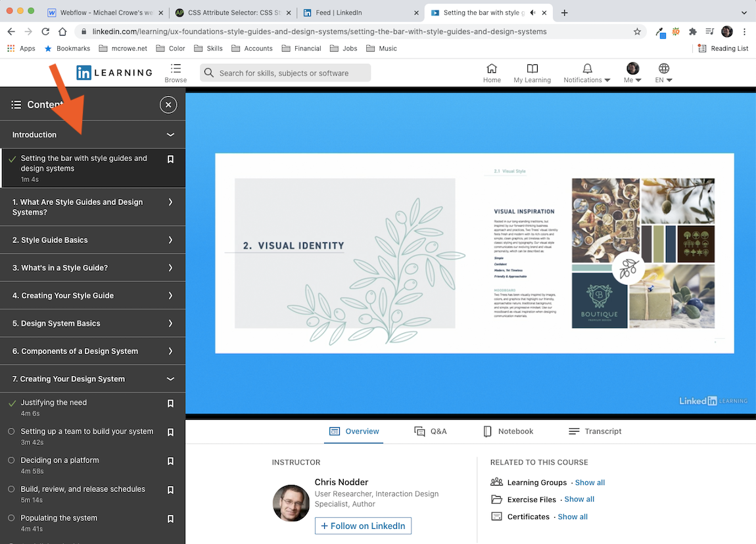Image resolution: width=756 pixels, height=544 pixels.
Task: Mute the audio on LinkedIn Learning tab
Action: (x=532, y=12)
